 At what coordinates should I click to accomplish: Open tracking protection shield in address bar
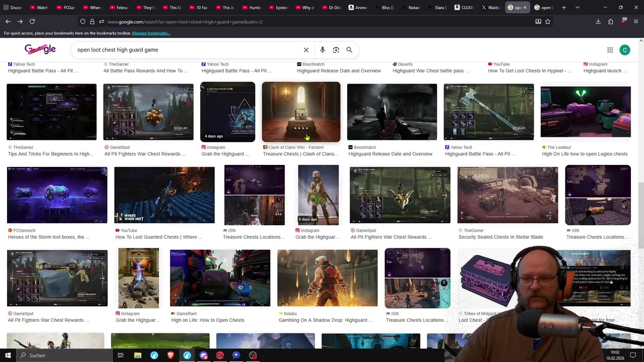coord(83,22)
